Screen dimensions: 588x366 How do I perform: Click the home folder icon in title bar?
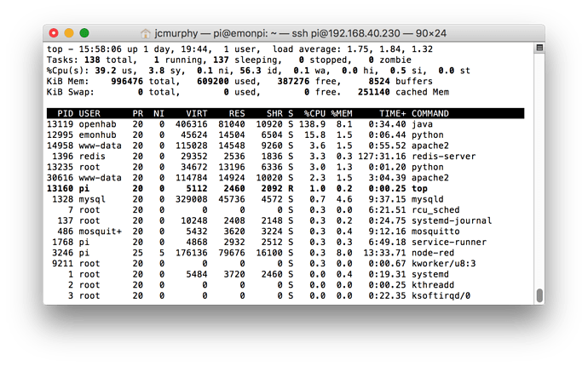(x=145, y=33)
